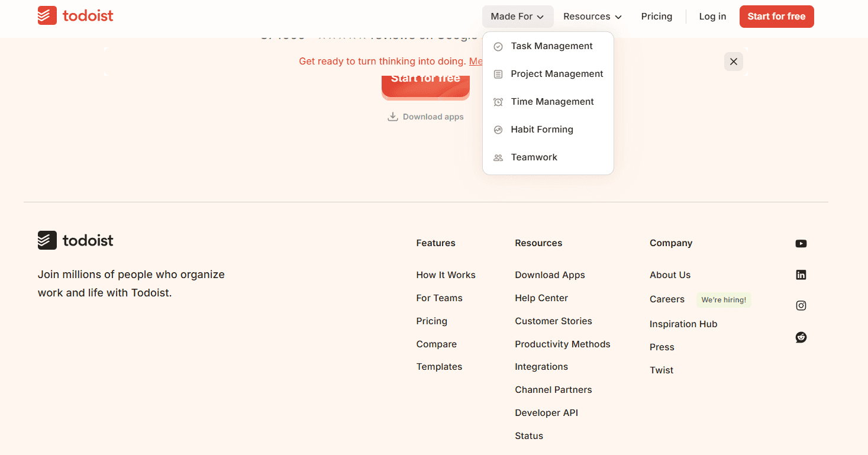868x455 pixels.
Task: Open the Integrations footer link
Action: click(x=541, y=367)
